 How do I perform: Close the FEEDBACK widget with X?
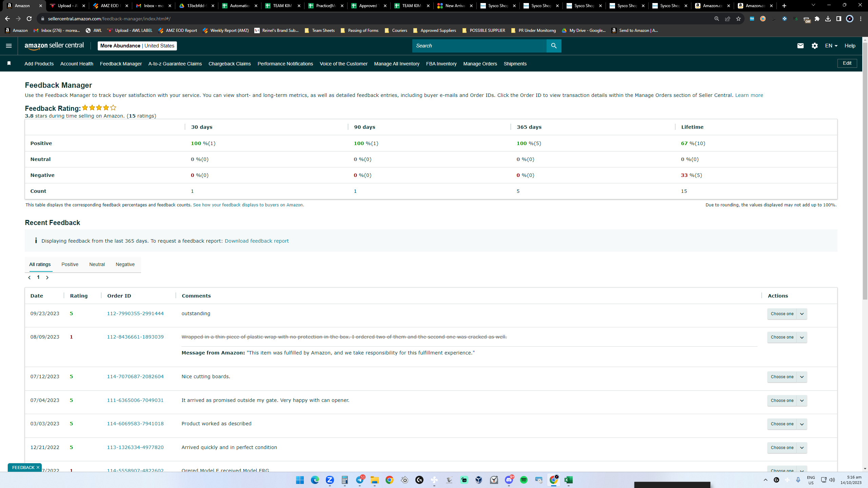click(38, 467)
